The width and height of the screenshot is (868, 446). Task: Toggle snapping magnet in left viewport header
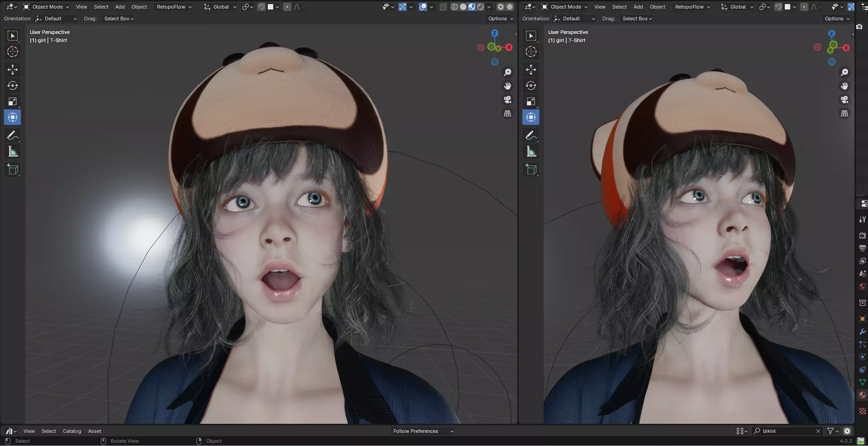pos(261,7)
